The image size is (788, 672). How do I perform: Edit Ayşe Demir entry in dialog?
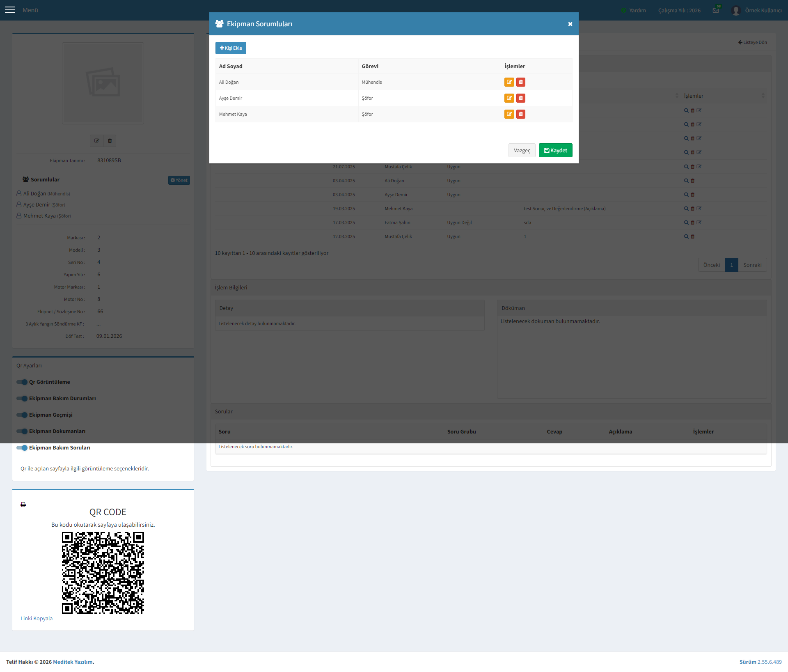click(x=509, y=98)
